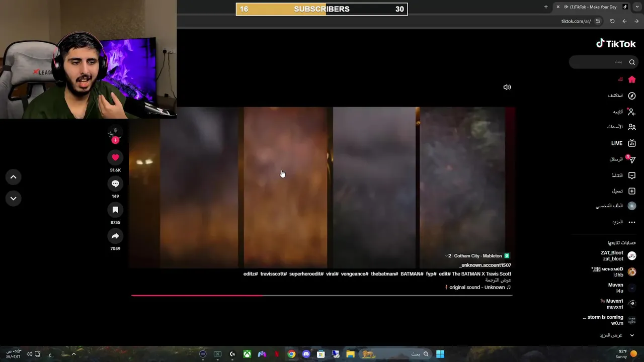Open i.1hb followed account
The height and width of the screenshot is (362, 644).
coord(614,272)
